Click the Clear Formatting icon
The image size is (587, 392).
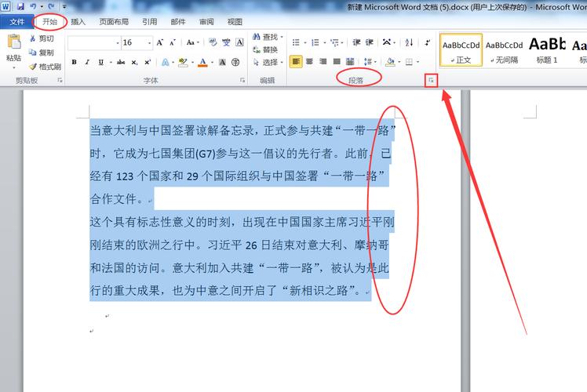tap(213, 42)
